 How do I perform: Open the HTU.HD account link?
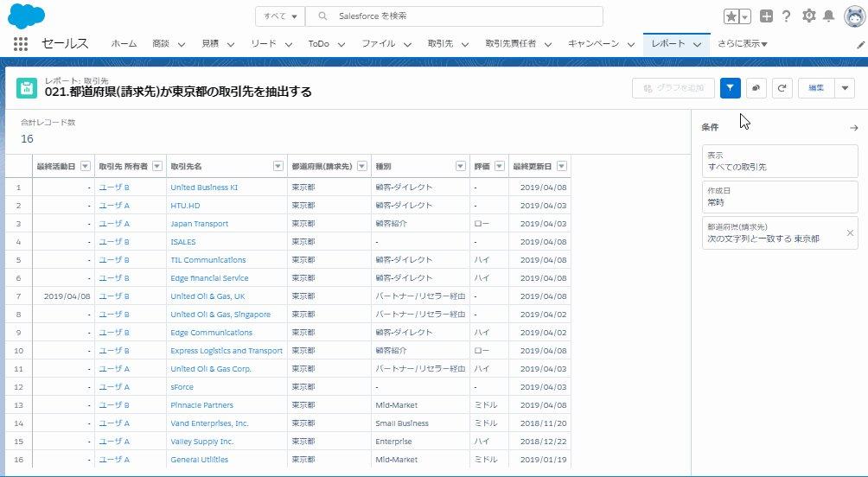[x=186, y=206]
